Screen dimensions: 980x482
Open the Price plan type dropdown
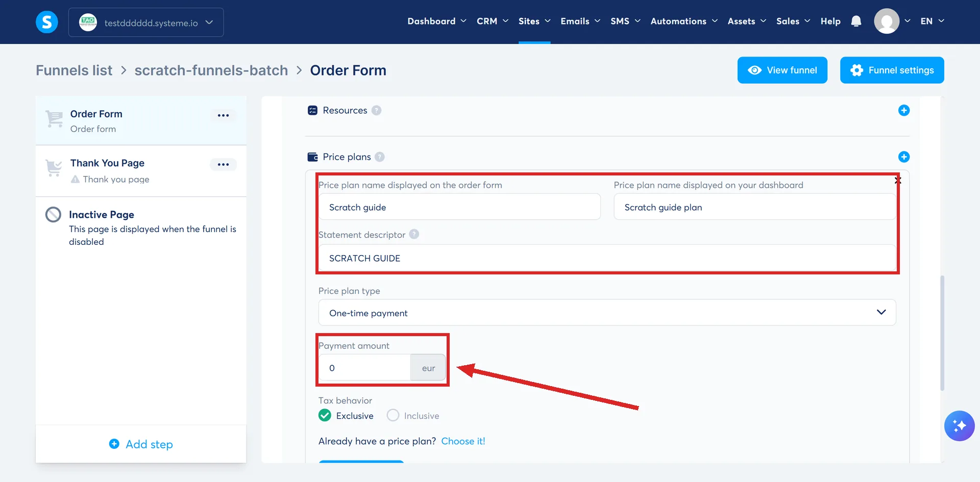coord(607,313)
